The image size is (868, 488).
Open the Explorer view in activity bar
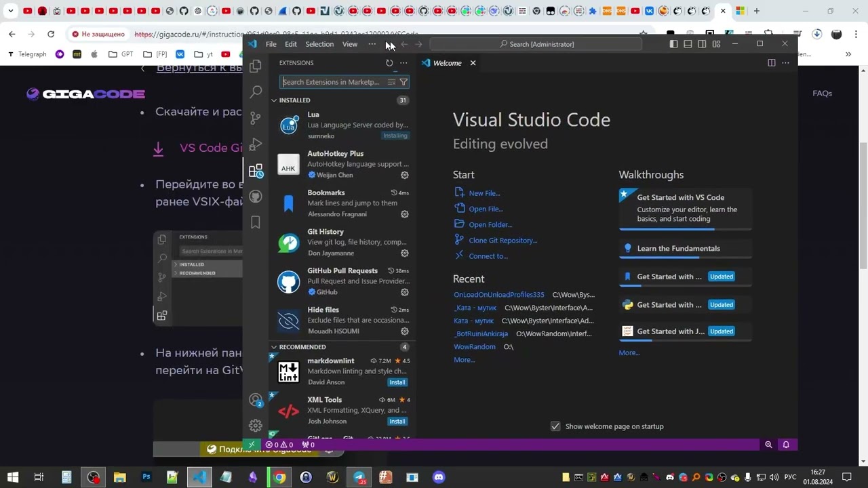256,66
